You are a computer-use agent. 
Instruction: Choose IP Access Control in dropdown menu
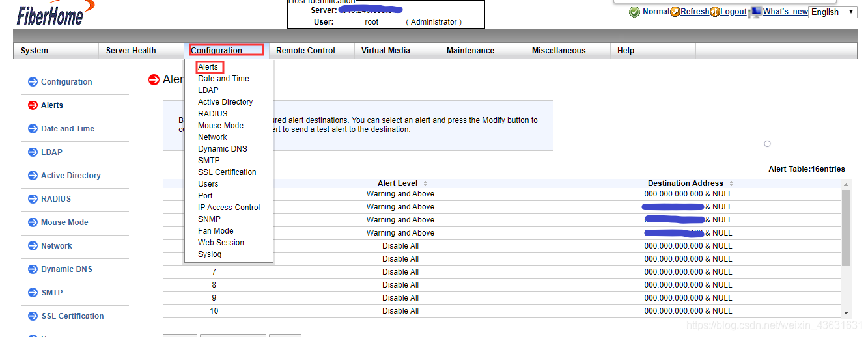click(x=229, y=208)
